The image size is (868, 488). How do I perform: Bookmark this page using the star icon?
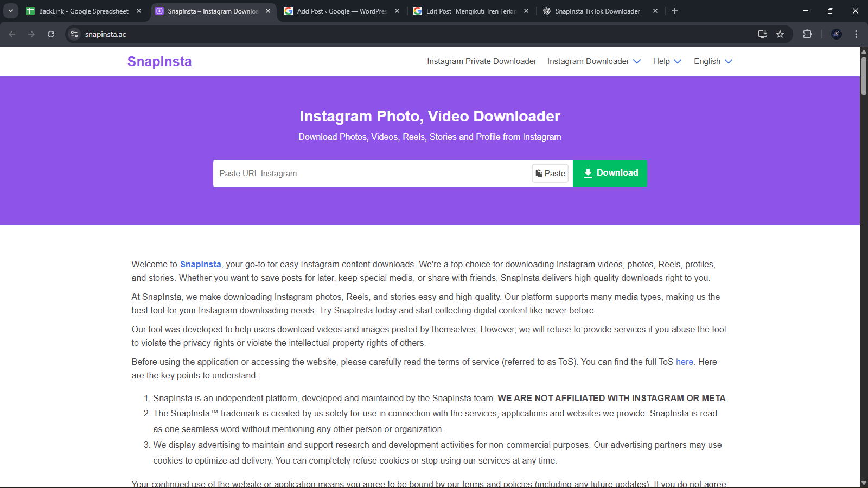[x=780, y=34]
